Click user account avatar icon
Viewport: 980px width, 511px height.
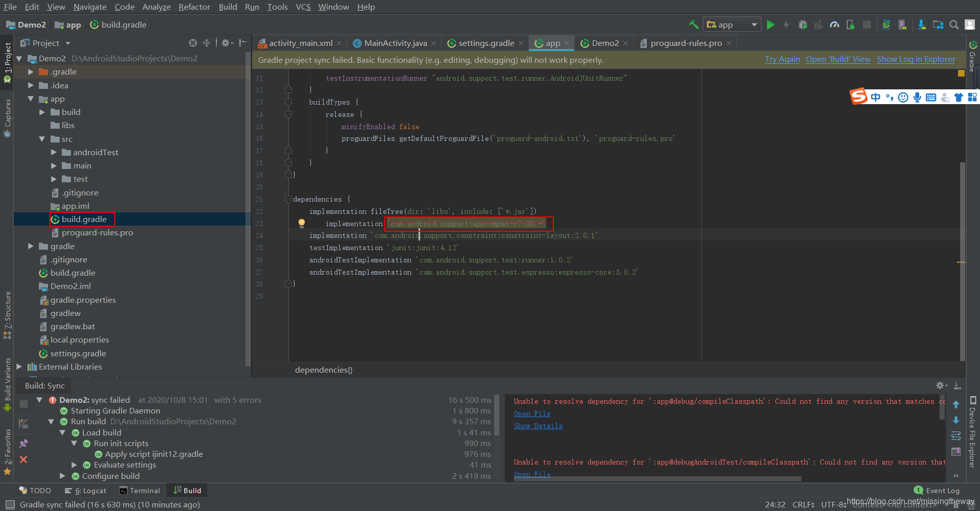(x=970, y=25)
